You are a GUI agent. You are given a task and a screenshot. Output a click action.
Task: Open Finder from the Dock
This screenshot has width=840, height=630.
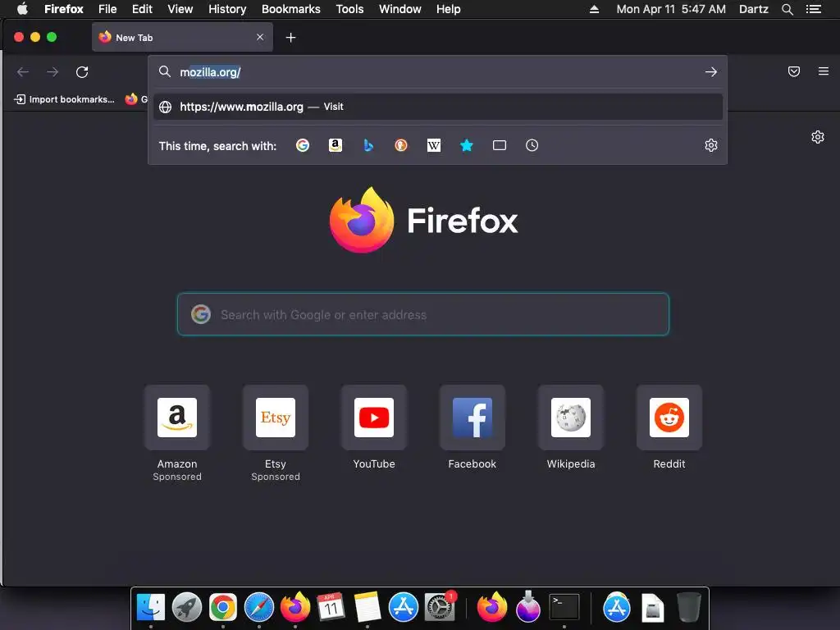(151, 607)
